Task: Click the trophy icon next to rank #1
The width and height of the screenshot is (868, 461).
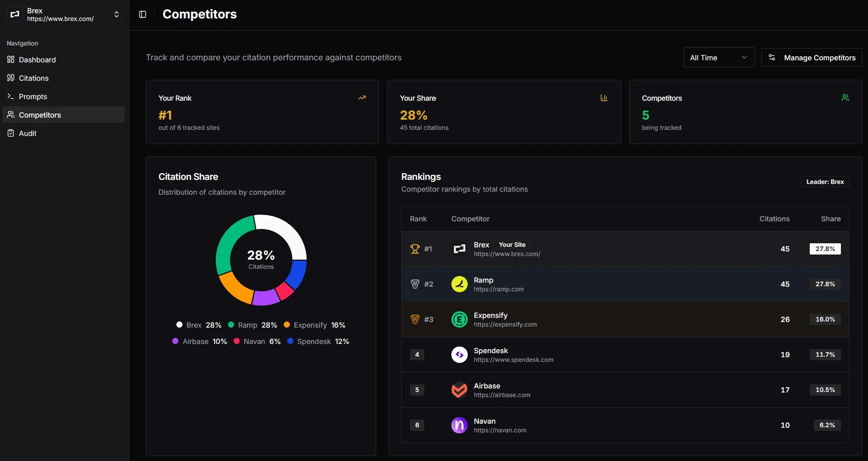Action: (414, 249)
